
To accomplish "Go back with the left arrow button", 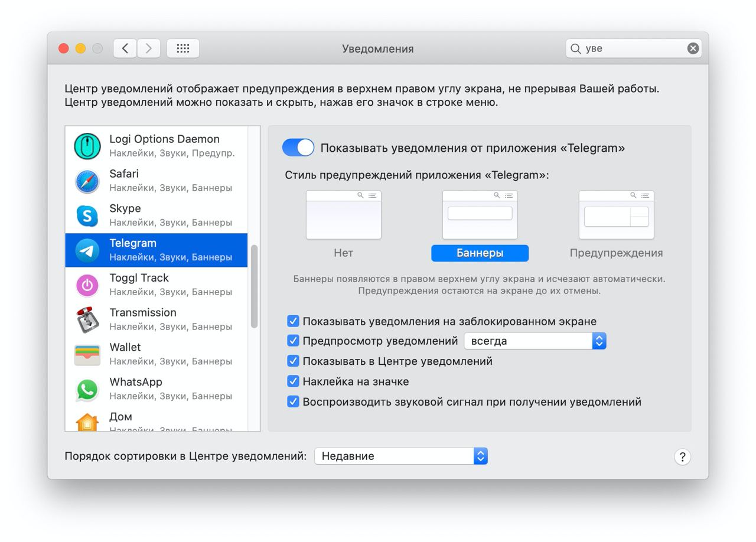I will pyautogui.click(x=125, y=48).
